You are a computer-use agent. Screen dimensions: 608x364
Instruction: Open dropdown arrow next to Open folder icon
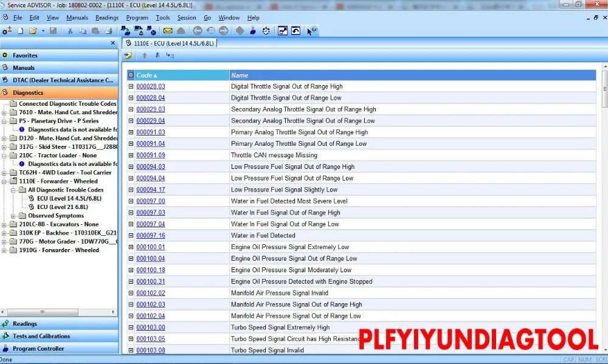point(42,31)
